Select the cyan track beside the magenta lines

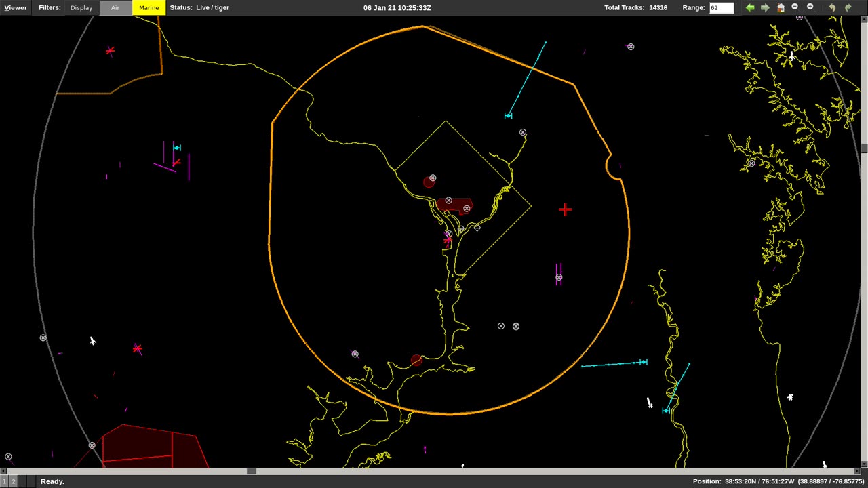(x=177, y=148)
